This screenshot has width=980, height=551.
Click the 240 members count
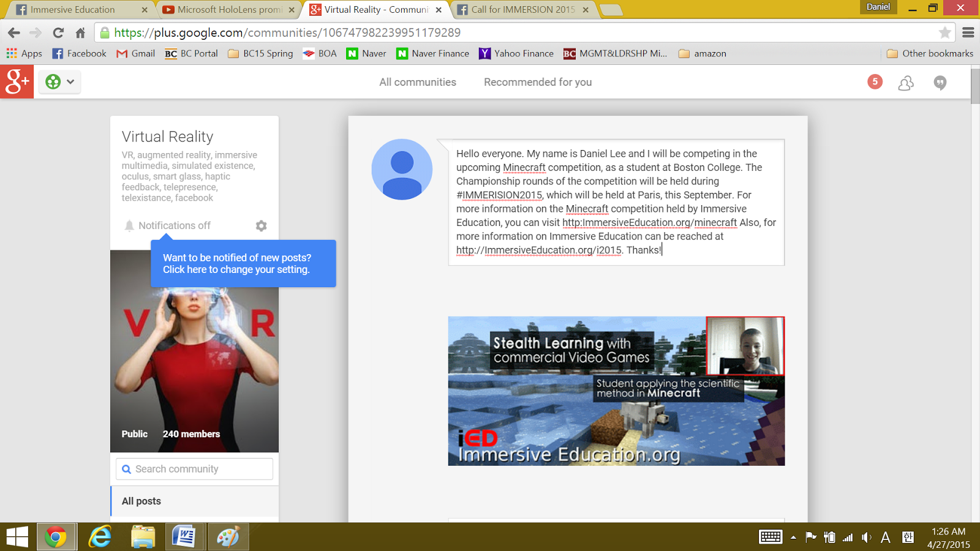[191, 434]
